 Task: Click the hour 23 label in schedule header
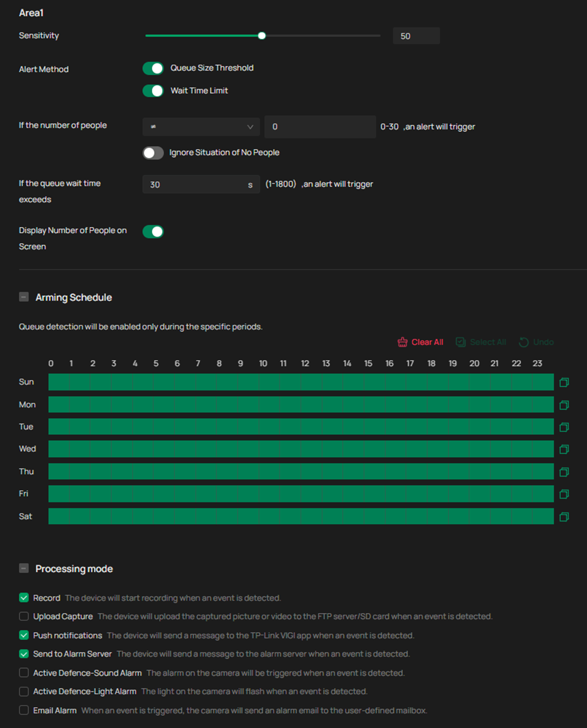point(537,363)
